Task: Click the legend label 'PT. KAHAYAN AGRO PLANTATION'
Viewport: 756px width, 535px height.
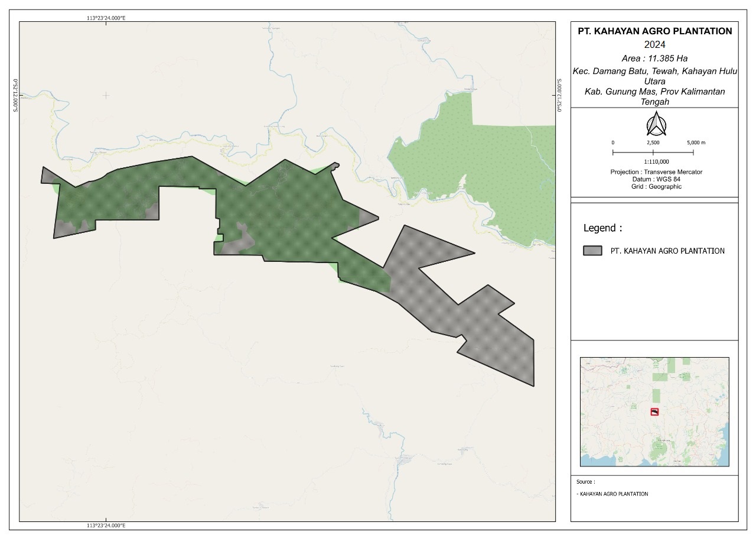Action: [x=667, y=251]
